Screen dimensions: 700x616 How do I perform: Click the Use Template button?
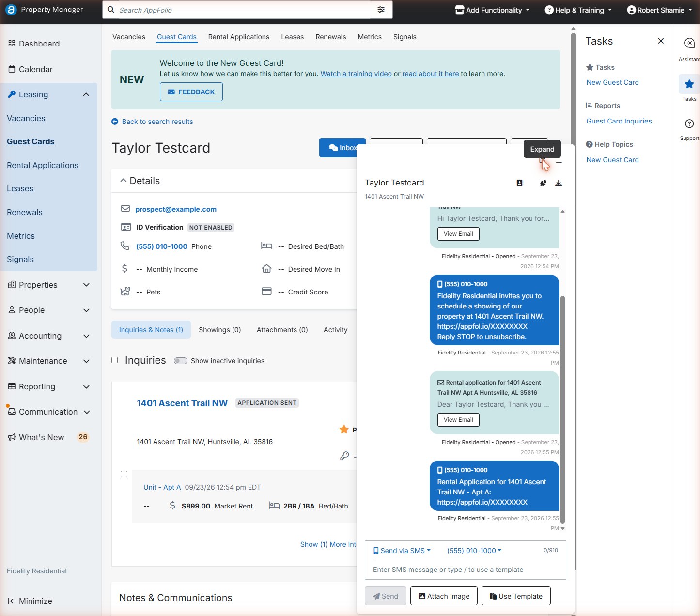516,596
